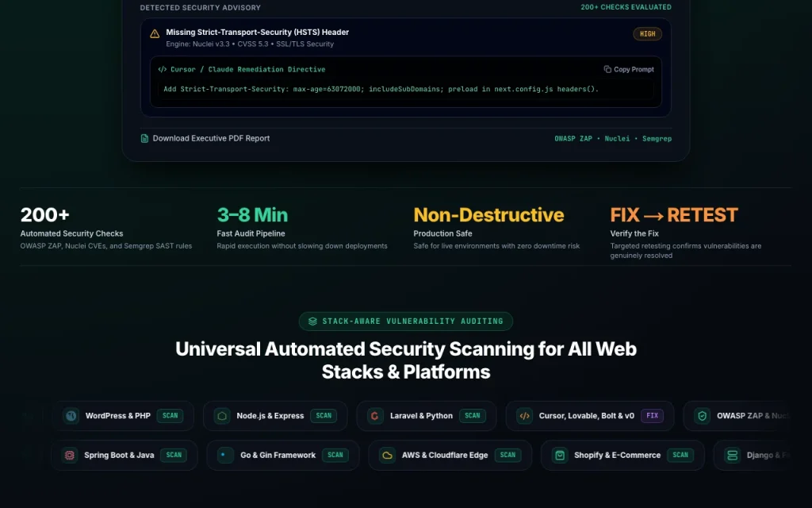The height and width of the screenshot is (508, 812).
Task: Click the SCAN badge on Spring Boot & Java
Action: pos(174,455)
